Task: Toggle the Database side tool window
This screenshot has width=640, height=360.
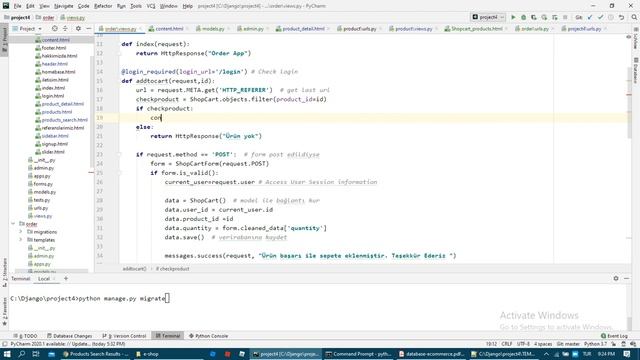Action: tap(636, 70)
